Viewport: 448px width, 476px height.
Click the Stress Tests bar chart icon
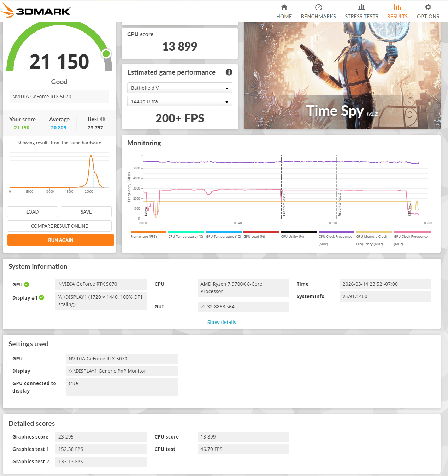click(361, 7)
